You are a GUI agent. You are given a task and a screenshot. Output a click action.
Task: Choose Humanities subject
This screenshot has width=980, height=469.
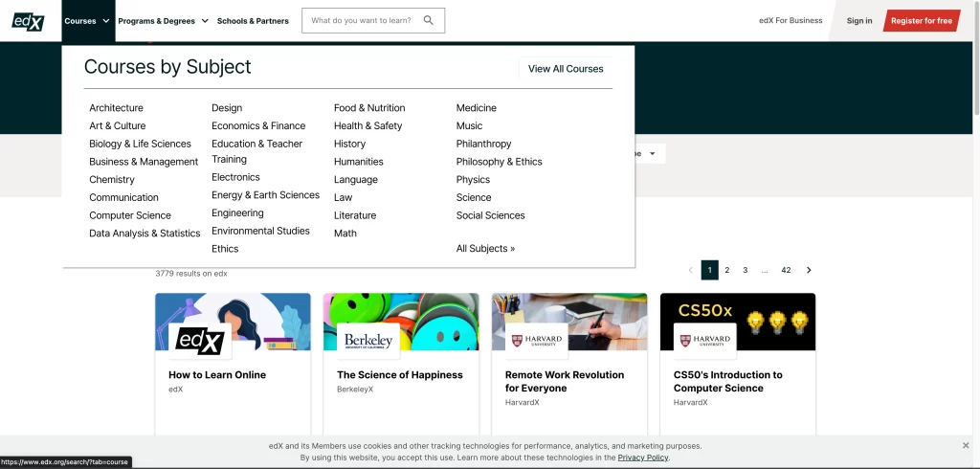coord(359,162)
